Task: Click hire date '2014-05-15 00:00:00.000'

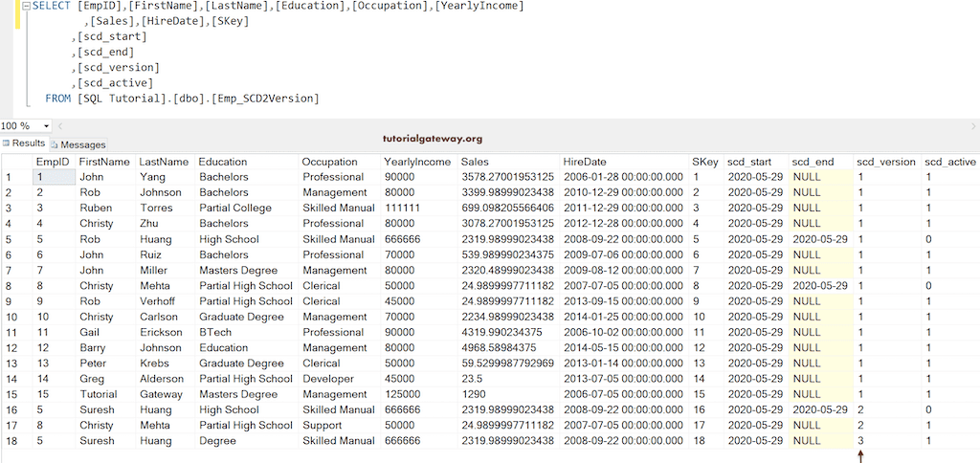Action: (624, 348)
